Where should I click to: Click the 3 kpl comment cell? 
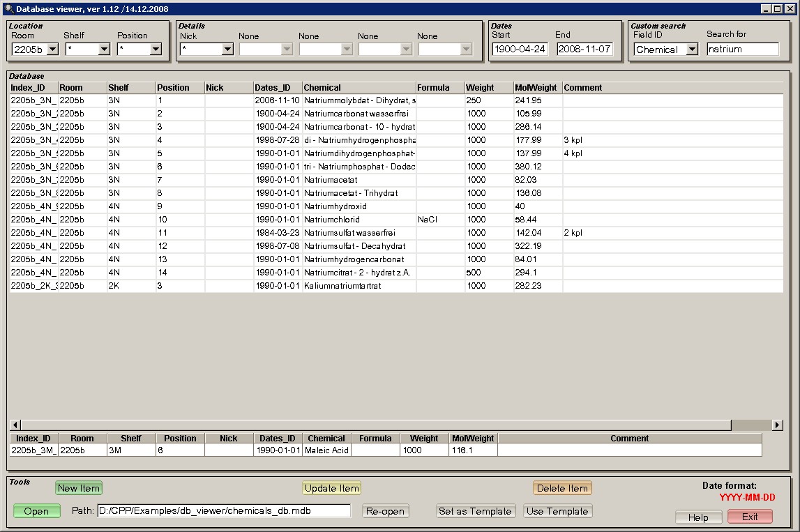pos(673,140)
